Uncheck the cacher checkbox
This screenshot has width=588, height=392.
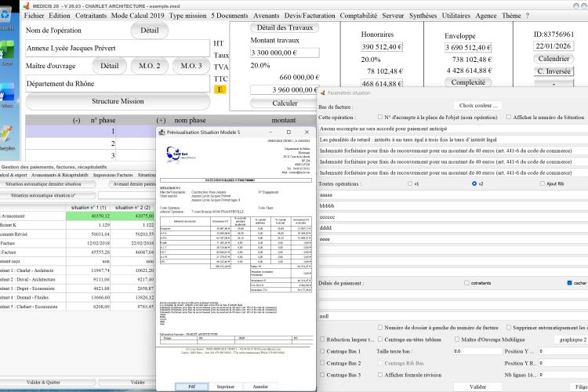[x=570, y=283]
